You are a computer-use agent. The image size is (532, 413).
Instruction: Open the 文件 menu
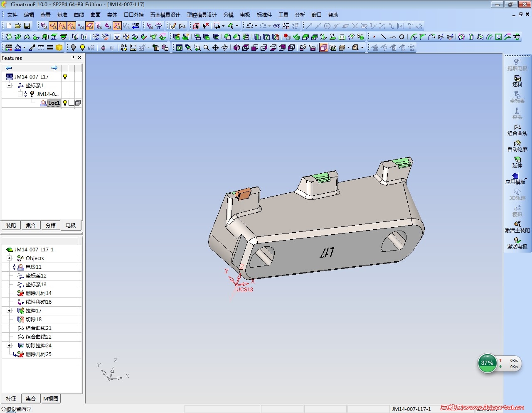[12, 15]
